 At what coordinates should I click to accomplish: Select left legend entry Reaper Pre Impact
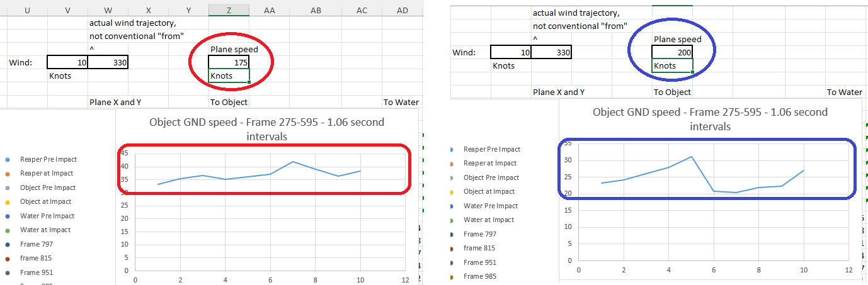coord(47,159)
